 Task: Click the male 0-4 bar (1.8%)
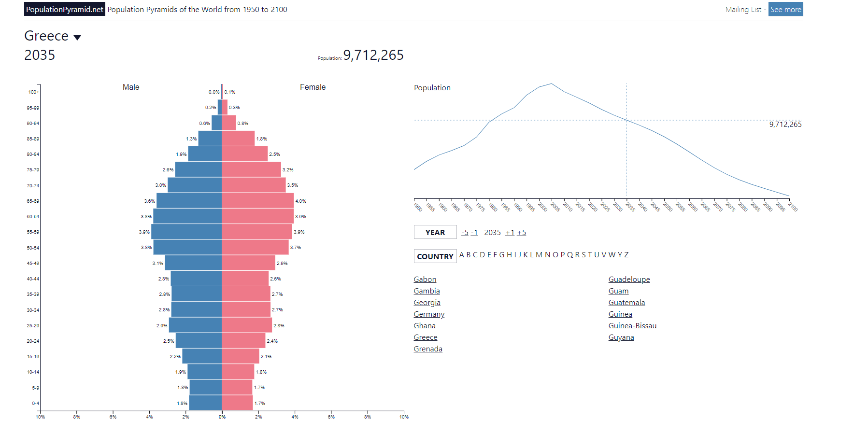[205, 403]
